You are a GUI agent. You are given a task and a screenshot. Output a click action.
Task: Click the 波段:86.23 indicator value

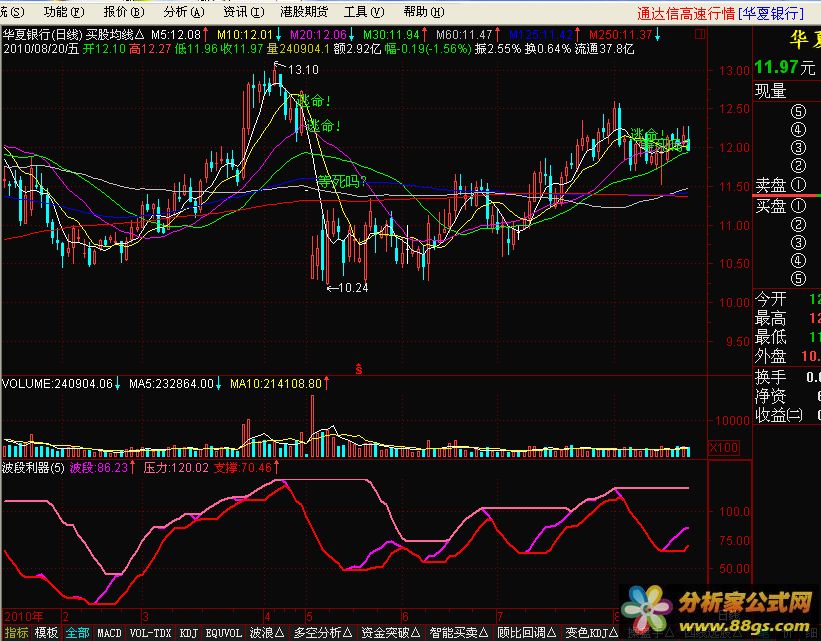click(x=99, y=468)
